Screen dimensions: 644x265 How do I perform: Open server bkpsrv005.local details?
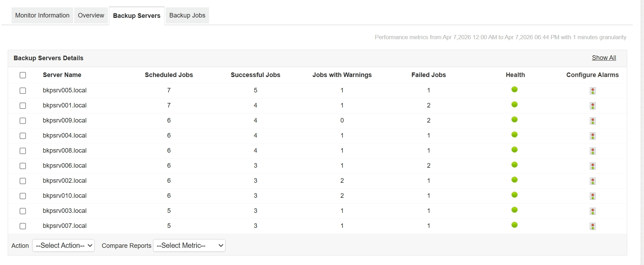click(65, 90)
